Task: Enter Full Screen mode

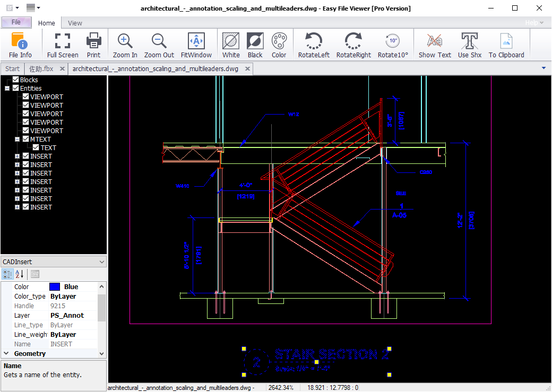Action: click(62, 45)
